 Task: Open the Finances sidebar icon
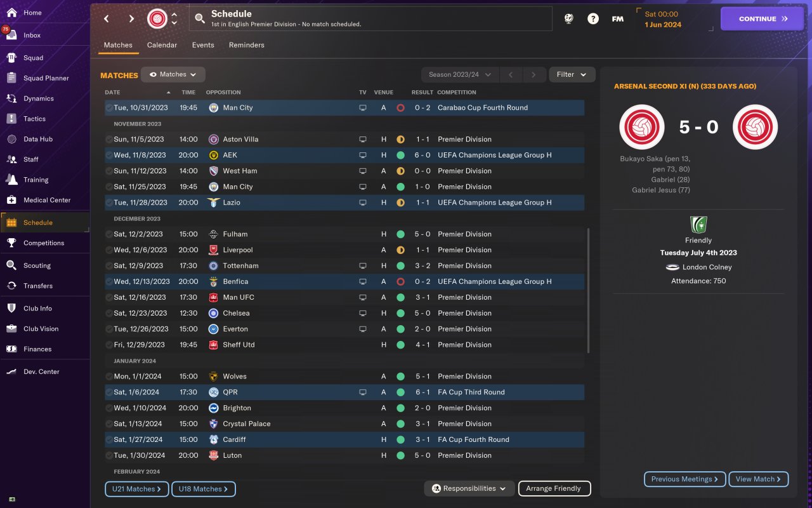point(11,349)
